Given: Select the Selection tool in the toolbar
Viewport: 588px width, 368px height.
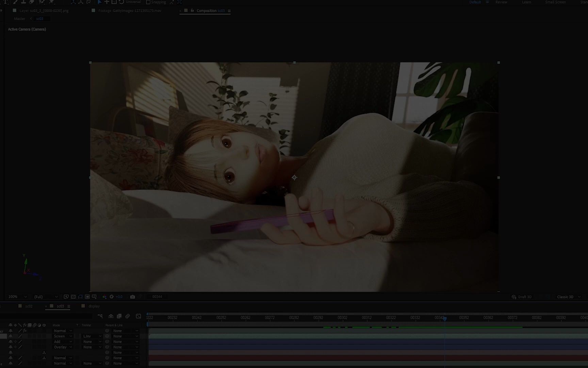Looking at the screenshot, I should [x=99, y=2].
